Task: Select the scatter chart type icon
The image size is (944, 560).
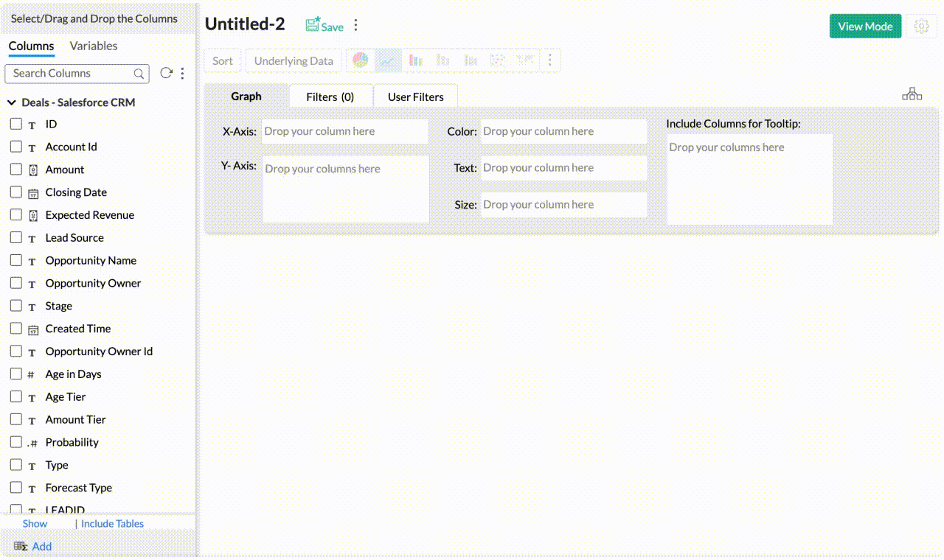Action: (498, 60)
